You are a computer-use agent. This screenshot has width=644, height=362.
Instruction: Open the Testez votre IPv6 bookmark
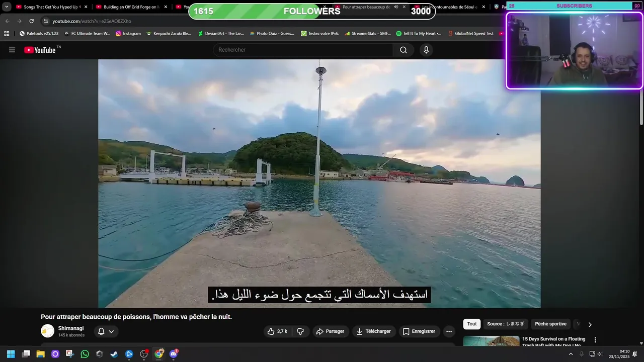click(320, 34)
